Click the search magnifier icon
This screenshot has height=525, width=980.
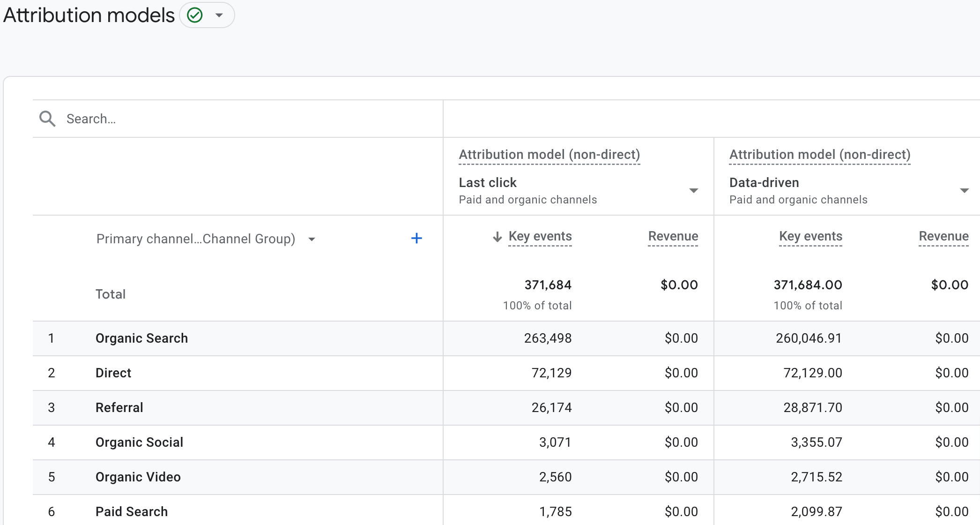(x=47, y=119)
